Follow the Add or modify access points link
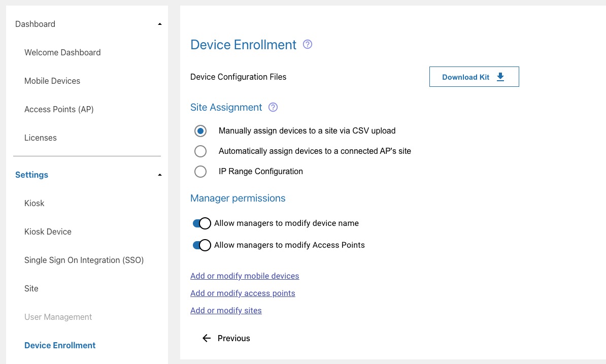This screenshot has width=606, height=364. click(x=243, y=293)
